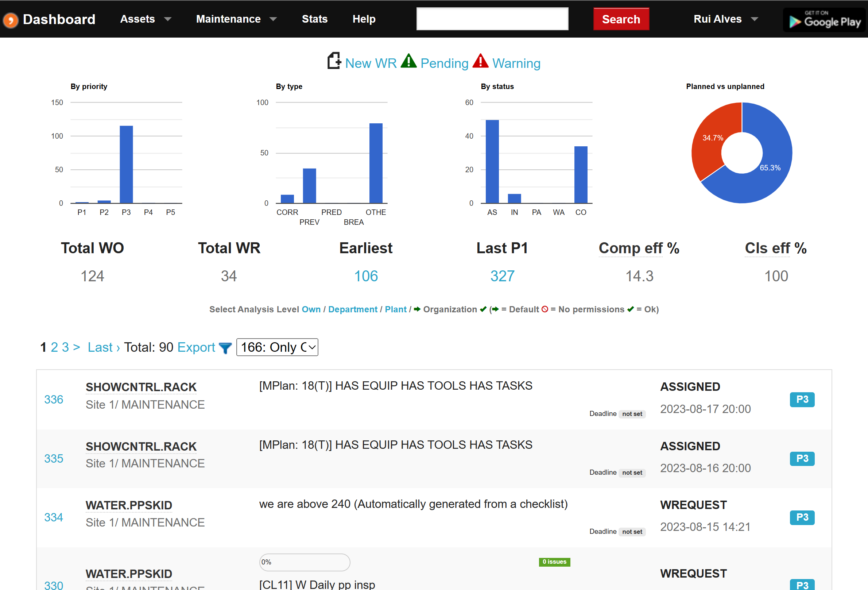868x590 pixels.
Task: Open the Help menu
Action: (364, 19)
